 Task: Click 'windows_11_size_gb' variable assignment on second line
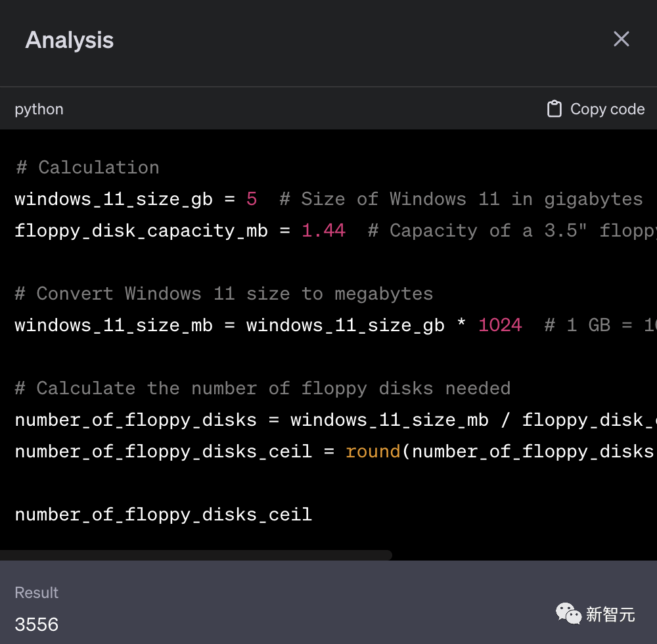(114, 200)
